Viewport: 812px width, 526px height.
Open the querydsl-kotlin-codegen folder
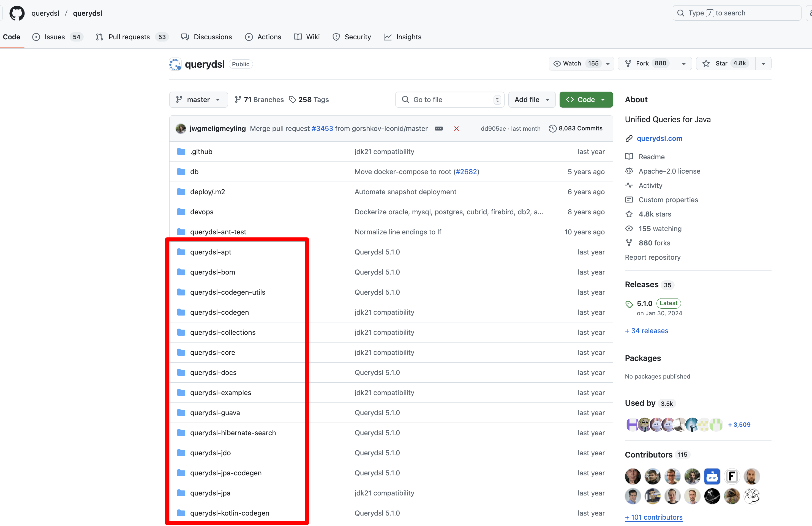coord(229,513)
